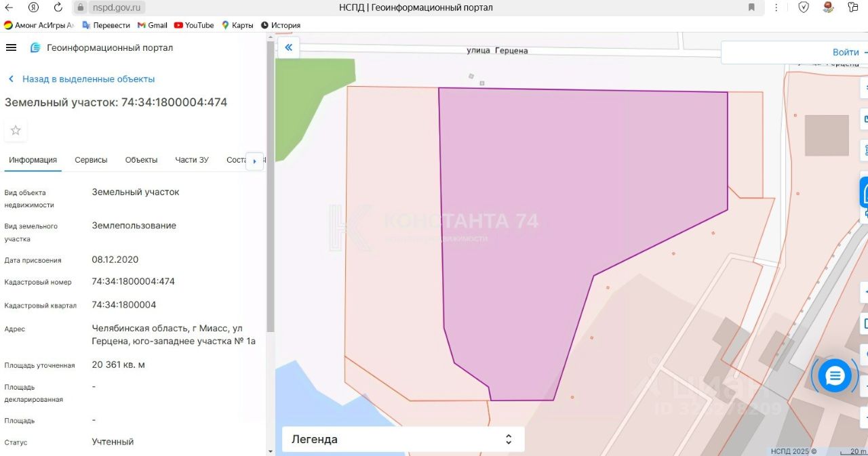868x456 pixels.
Task: Open the YouTube bookmark
Action: (x=193, y=25)
